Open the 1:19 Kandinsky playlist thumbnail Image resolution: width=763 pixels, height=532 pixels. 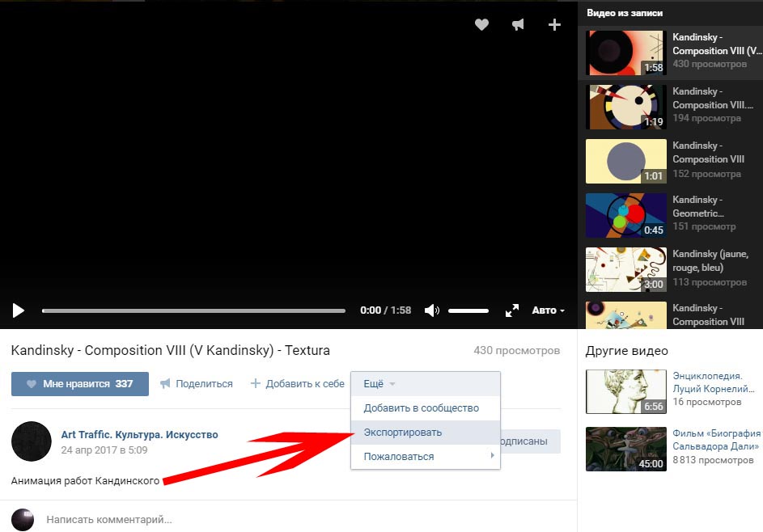[625, 107]
